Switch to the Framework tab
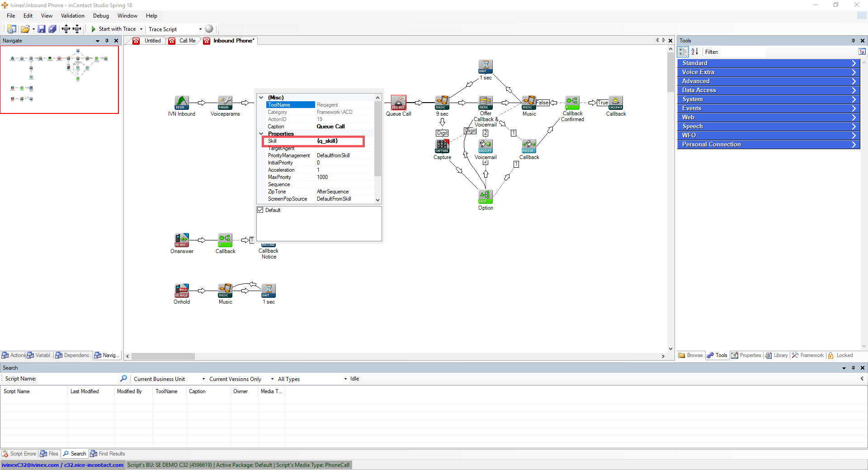 coord(807,355)
